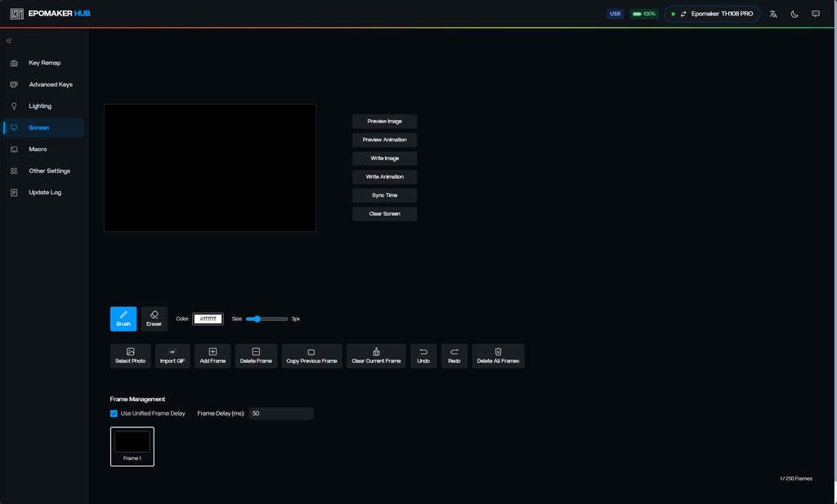Open the Epomaker TH108 PRO device switcher
Image resolution: width=837 pixels, height=504 pixels.
tap(712, 14)
